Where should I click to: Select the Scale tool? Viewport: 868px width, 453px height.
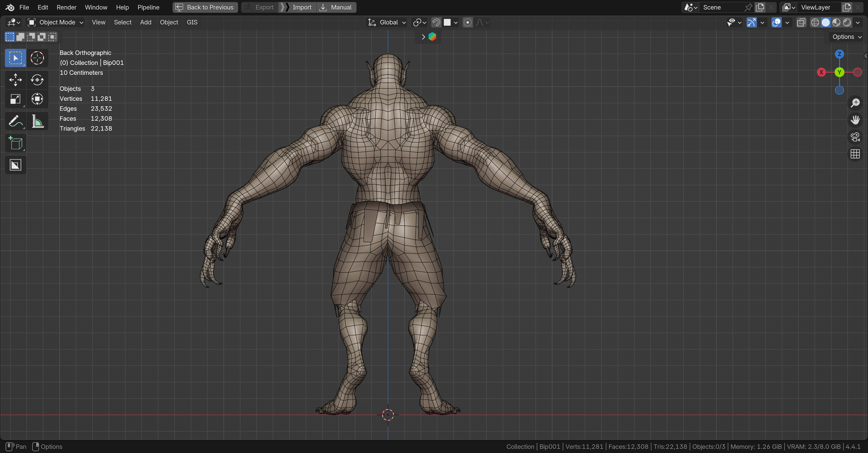15,99
